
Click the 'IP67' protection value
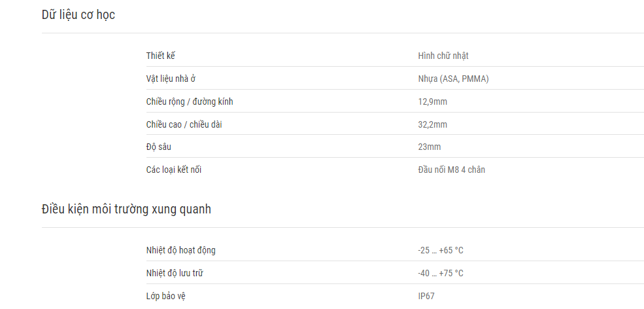(426, 297)
